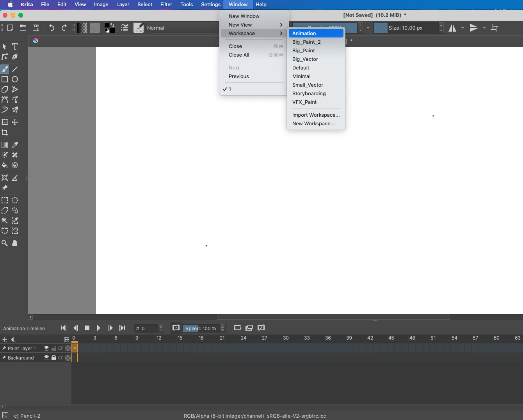Select the Fill bucket tool
523x420 pixels.
pos(5,165)
